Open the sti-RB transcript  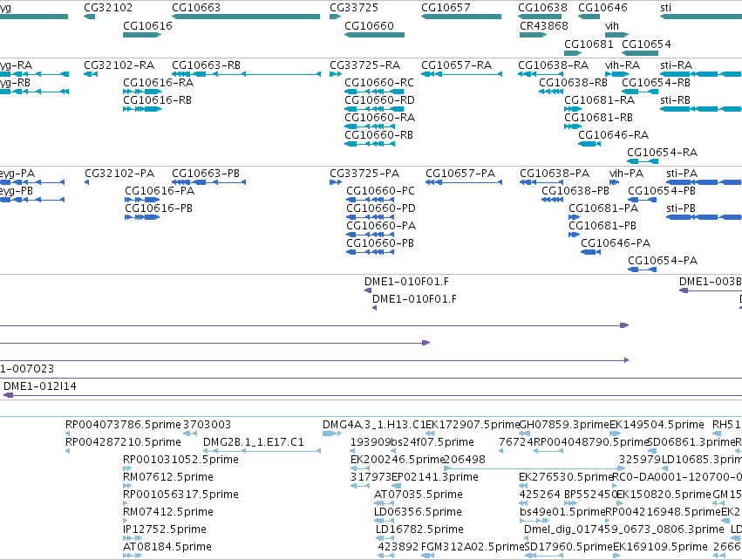pyautogui.click(x=701, y=109)
